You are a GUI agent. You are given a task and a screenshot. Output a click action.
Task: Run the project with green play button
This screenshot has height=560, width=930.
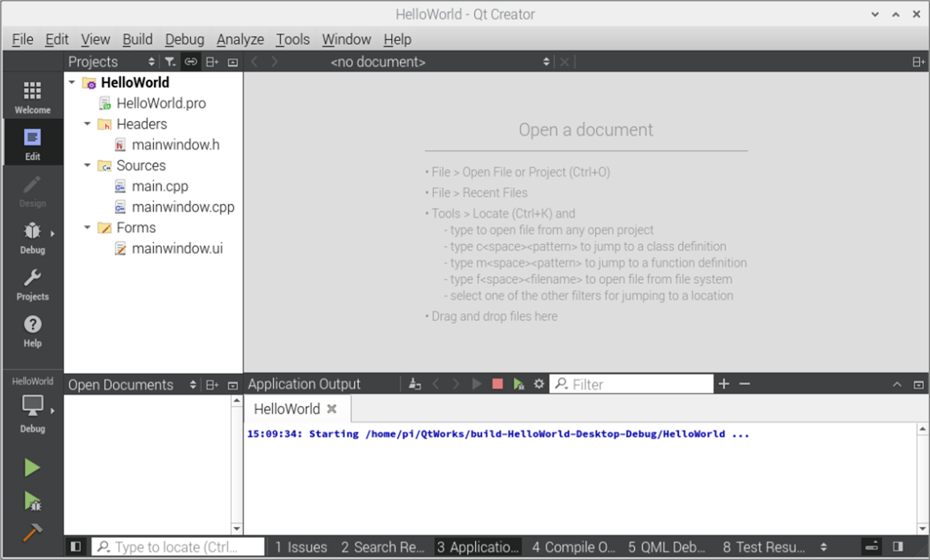(x=32, y=468)
